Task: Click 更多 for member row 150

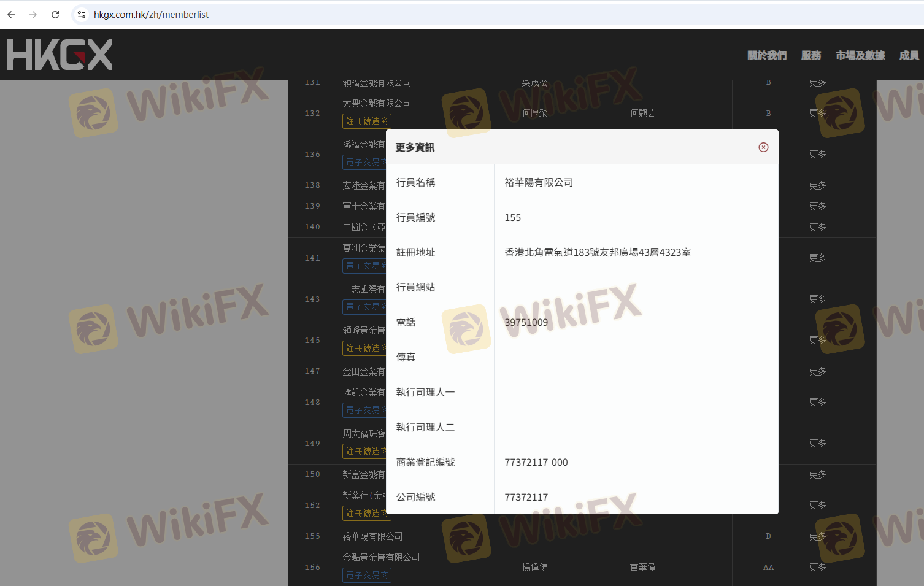Action: [x=818, y=474]
